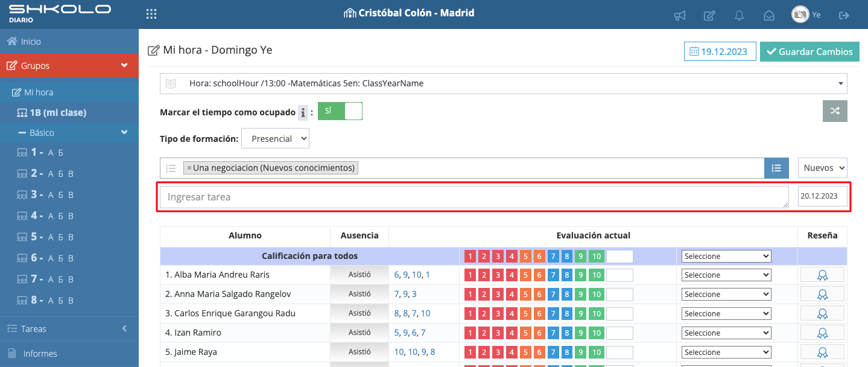Open the notifications bell

pos(740,16)
